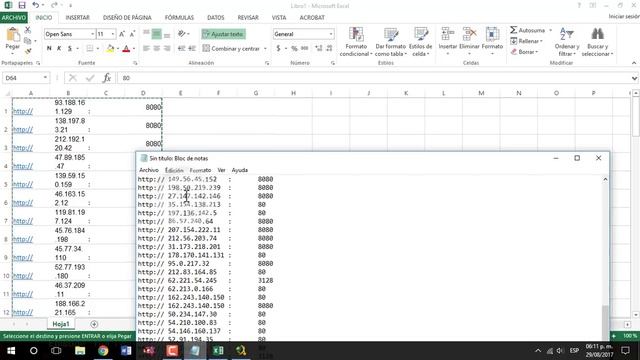Image resolution: width=640 pixels, height=360 pixels.
Task: Click the formula bar containing 80
Action: (x=373, y=78)
